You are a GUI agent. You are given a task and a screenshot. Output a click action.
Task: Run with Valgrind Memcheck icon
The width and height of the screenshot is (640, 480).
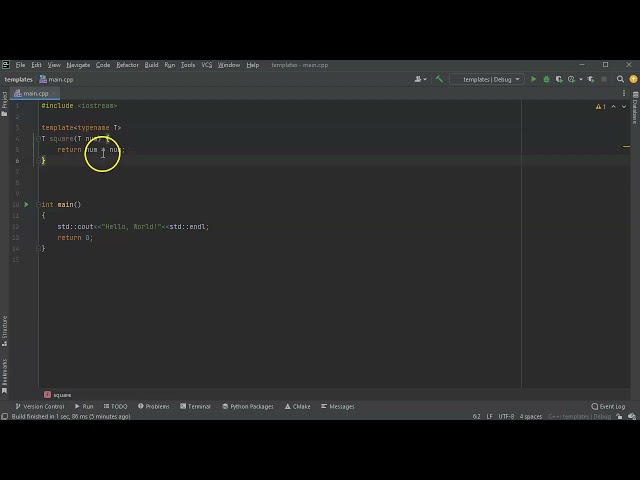[x=591, y=79]
